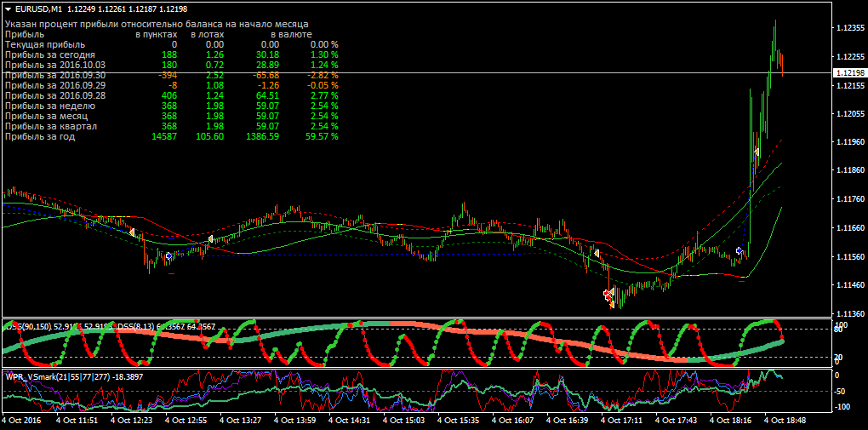
Task: Click the 'в лотах' column header
Action: pyautogui.click(x=208, y=34)
